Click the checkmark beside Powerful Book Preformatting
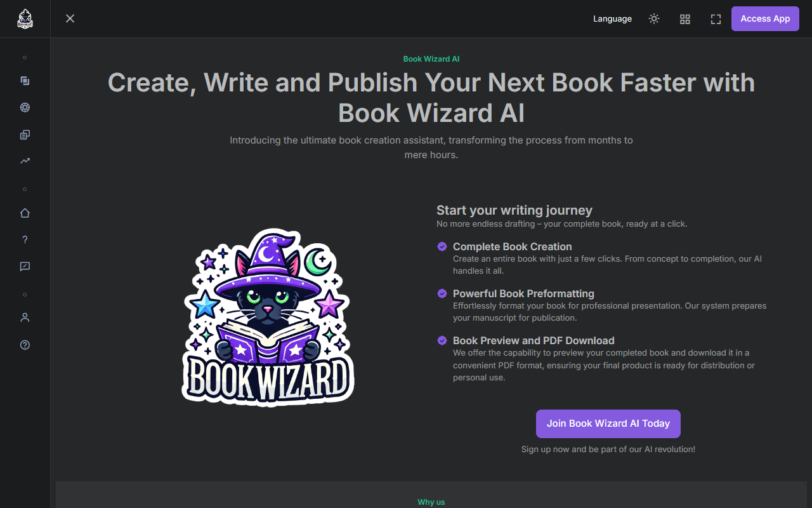 (442, 293)
